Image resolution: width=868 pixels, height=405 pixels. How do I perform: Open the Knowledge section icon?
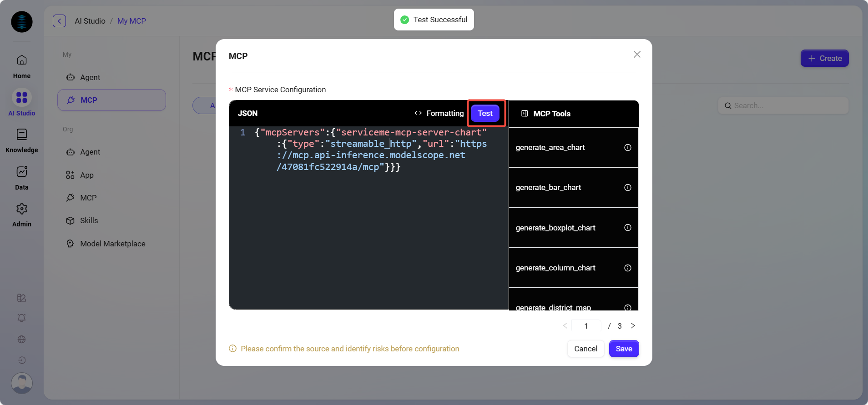pyautogui.click(x=22, y=135)
